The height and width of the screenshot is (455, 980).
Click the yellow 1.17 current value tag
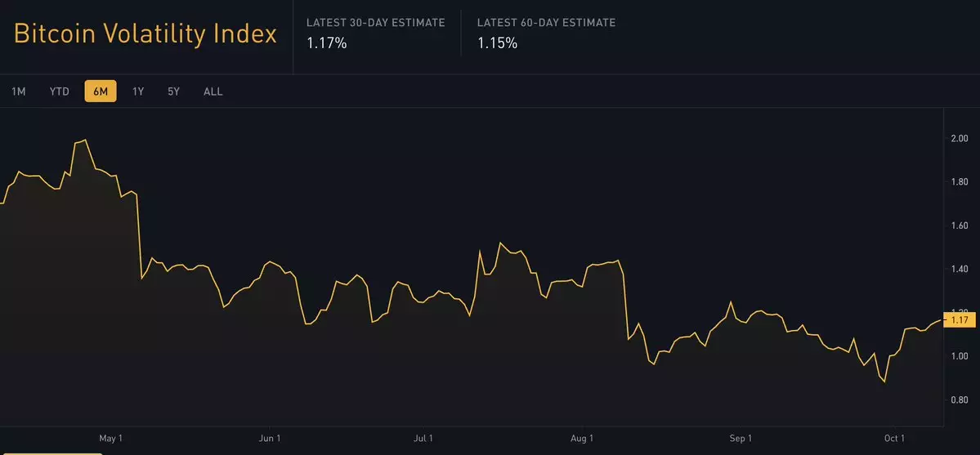[x=959, y=320]
